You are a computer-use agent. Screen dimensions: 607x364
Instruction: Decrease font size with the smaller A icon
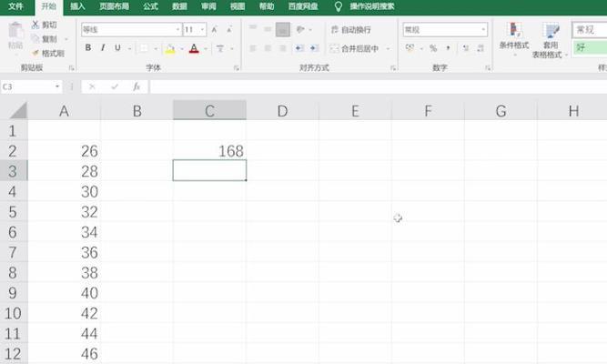[229, 29]
